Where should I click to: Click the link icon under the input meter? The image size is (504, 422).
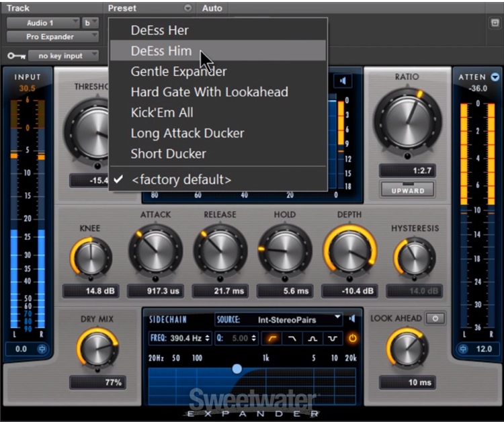point(41,349)
